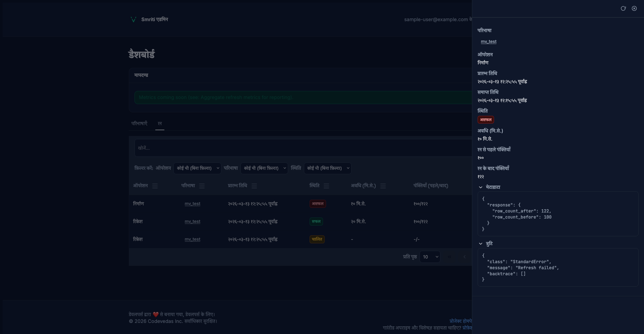Click the refresh icon in the details panel
Screen dimensions: 644x334
coord(623,8)
